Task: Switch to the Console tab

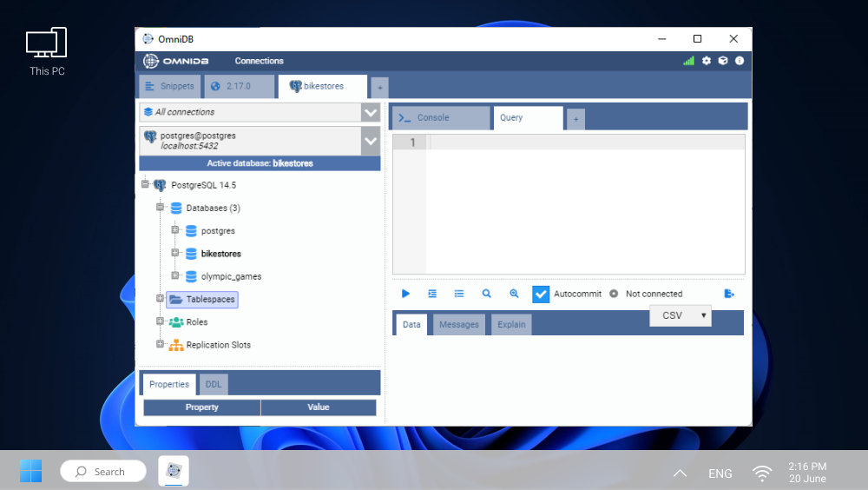Action: coord(441,118)
